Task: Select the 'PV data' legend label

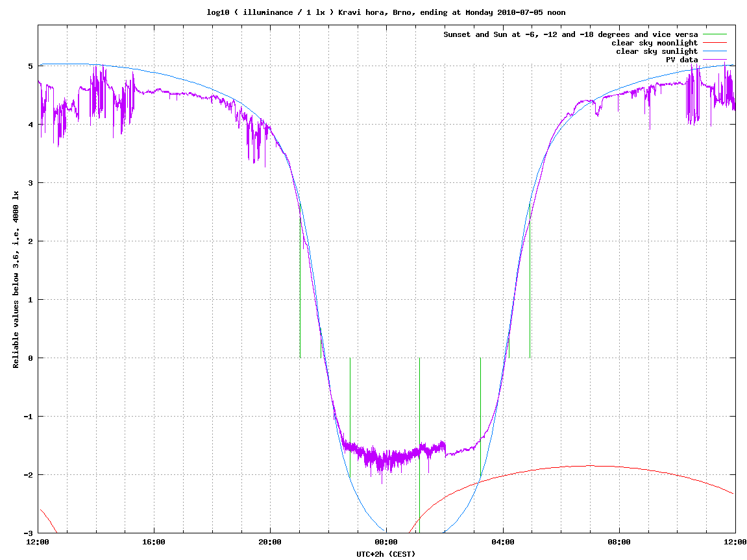Action: (x=681, y=60)
